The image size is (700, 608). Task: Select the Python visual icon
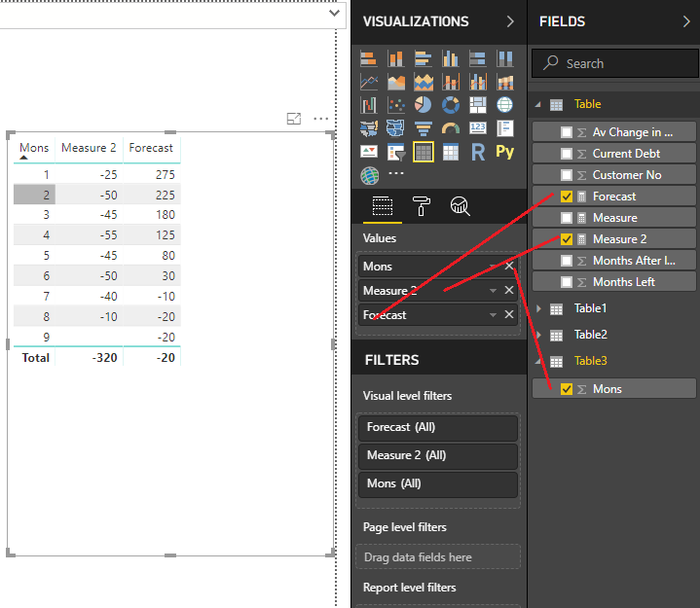(x=505, y=152)
